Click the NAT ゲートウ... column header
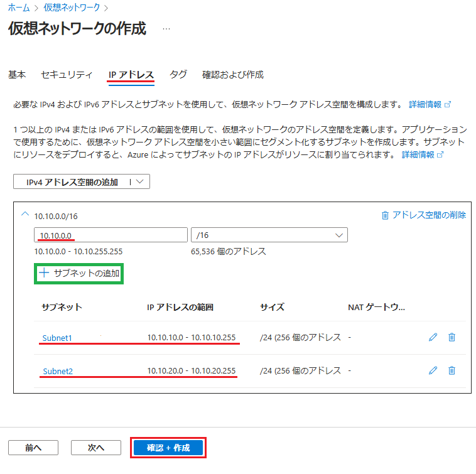 click(x=376, y=307)
